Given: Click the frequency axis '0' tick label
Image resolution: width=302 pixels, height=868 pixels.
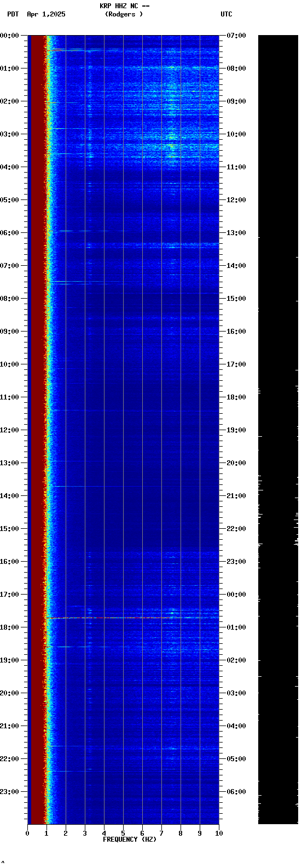Looking at the screenshot, I should 27,833.
